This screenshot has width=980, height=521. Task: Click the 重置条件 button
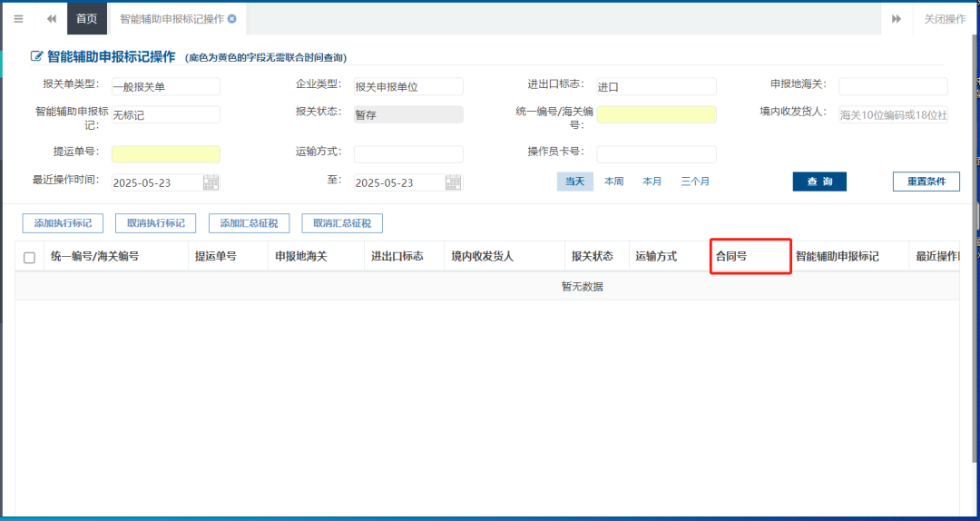[926, 182]
